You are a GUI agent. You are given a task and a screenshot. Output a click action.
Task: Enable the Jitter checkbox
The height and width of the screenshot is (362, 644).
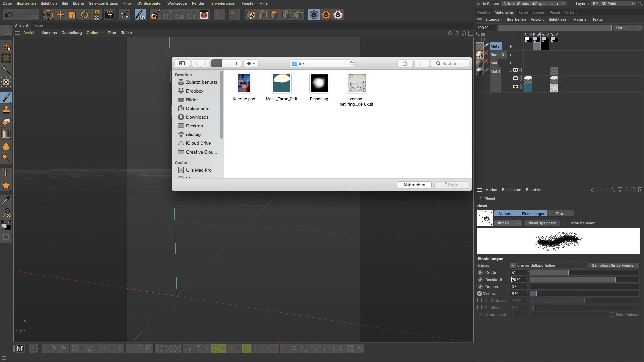pyautogui.click(x=480, y=307)
